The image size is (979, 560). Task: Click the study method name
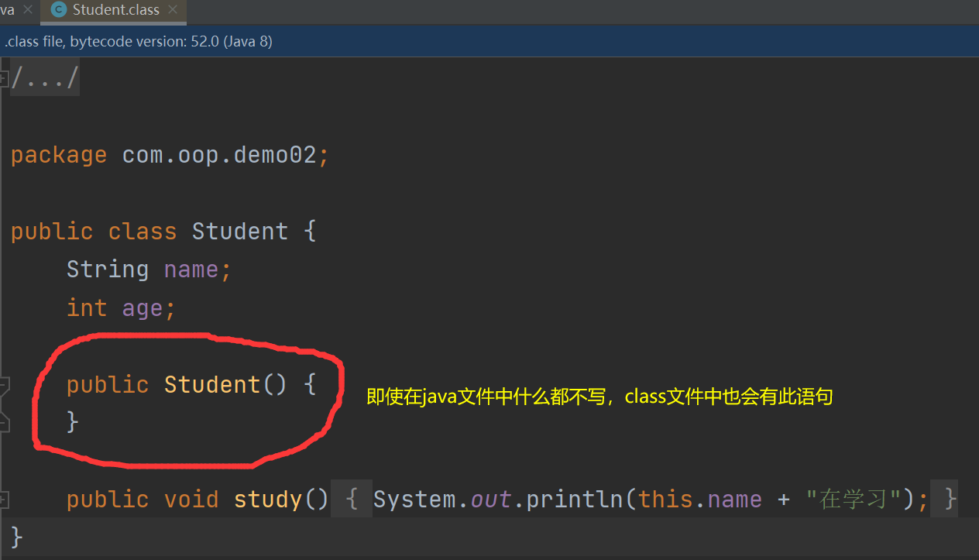click(269, 499)
